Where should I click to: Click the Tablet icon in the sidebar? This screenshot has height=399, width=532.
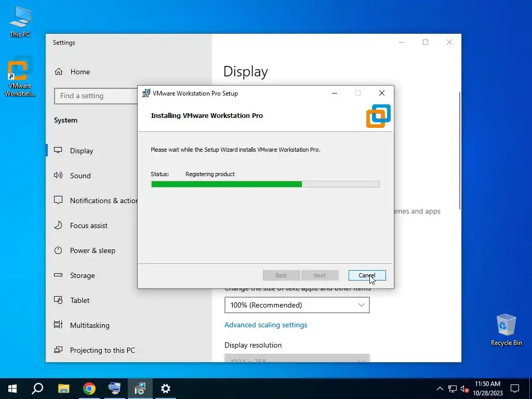tap(58, 300)
